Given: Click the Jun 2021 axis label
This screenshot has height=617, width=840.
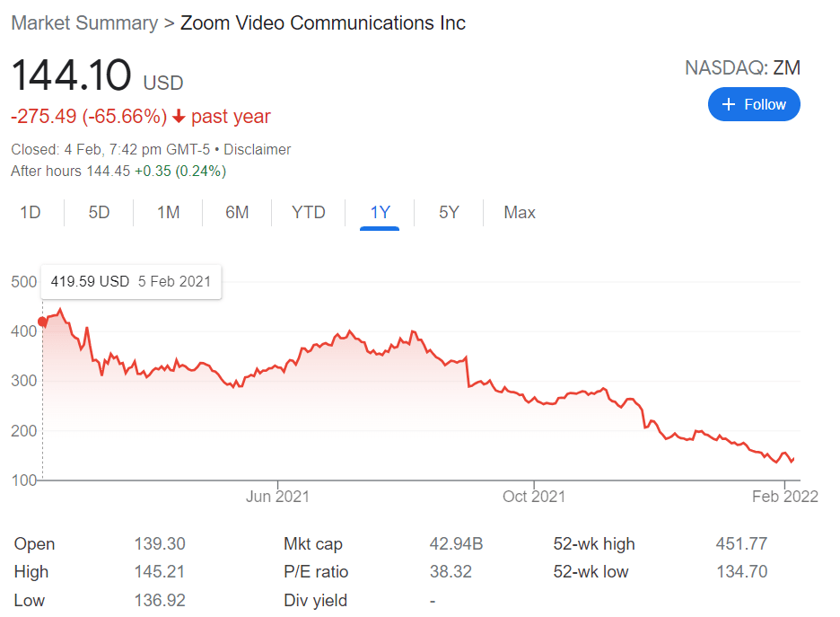Looking at the screenshot, I should tap(277, 497).
